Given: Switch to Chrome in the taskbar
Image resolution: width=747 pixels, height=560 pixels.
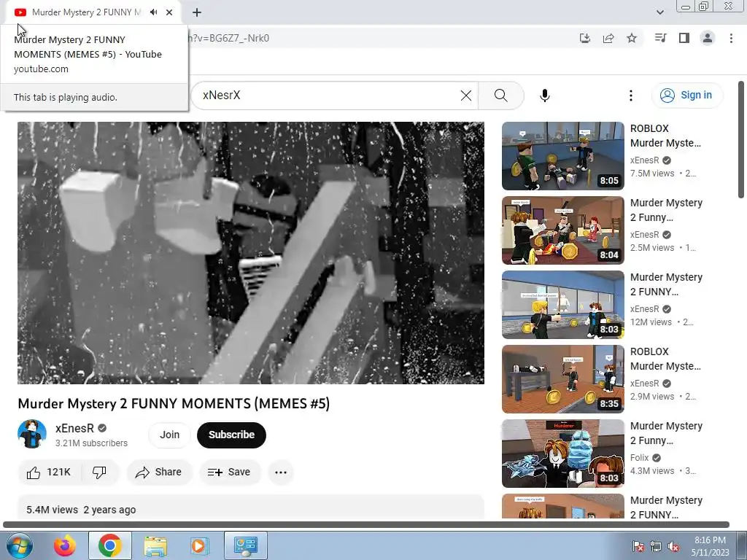Looking at the screenshot, I should (x=110, y=545).
